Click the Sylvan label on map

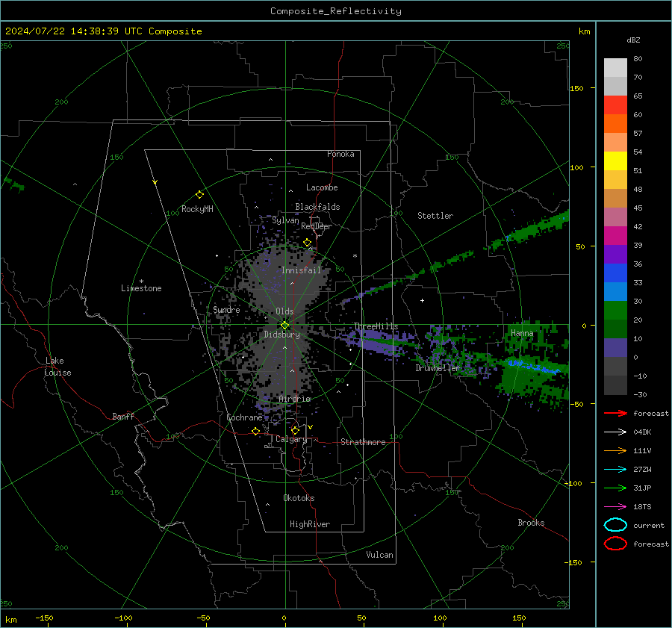tap(285, 220)
